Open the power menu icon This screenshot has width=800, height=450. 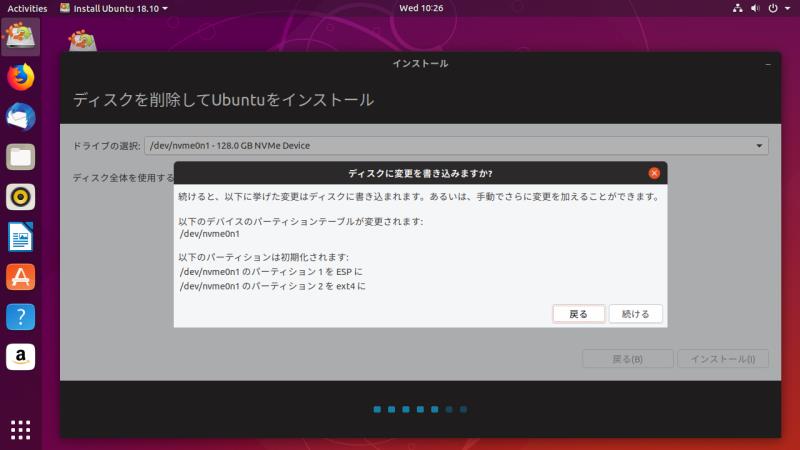(x=773, y=8)
